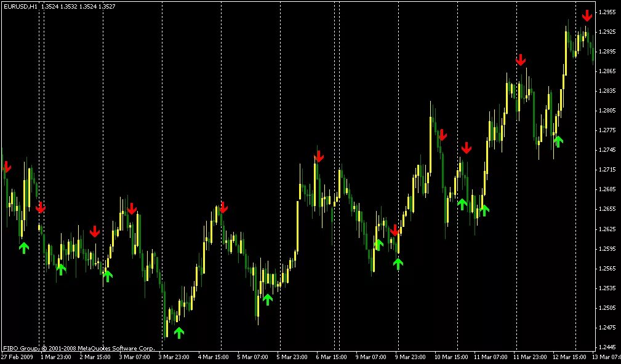Click the 4 Mar 15:00 time label
The image size is (621, 364).
coord(213,357)
